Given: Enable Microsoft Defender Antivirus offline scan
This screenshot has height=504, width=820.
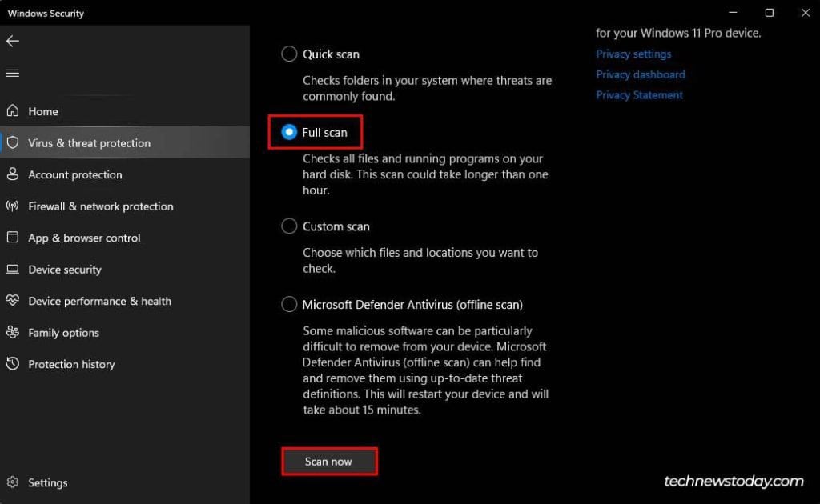Looking at the screenshot, I should point(289,304).
